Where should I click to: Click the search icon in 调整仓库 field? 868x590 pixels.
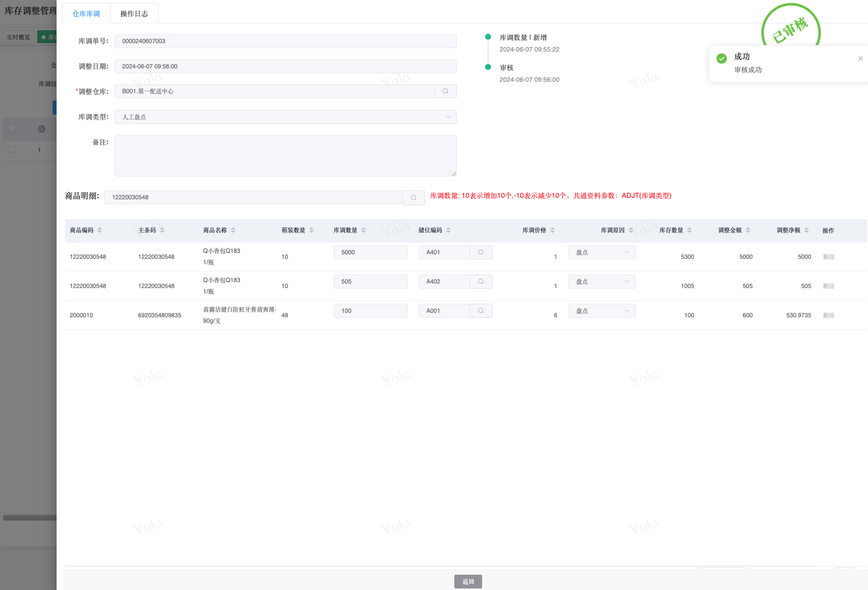445,91
